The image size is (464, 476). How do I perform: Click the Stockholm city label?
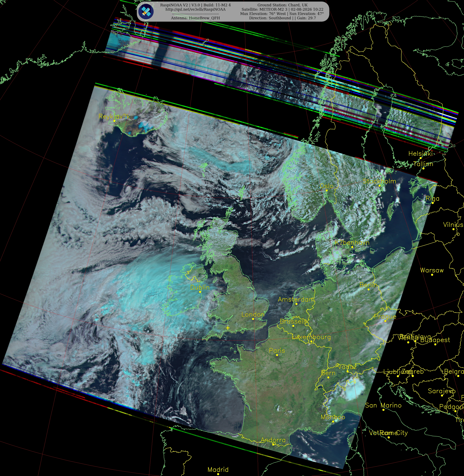point(379,181)
